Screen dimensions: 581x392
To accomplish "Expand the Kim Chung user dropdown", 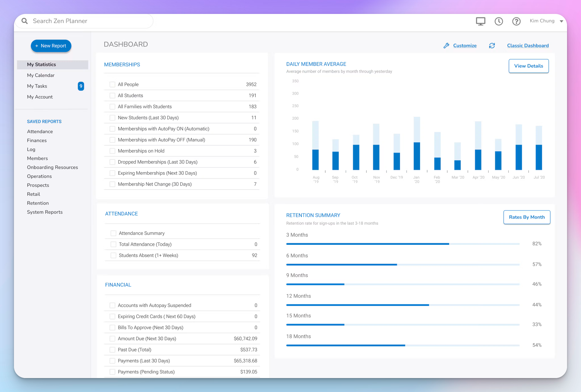I will tap(561, 21).
